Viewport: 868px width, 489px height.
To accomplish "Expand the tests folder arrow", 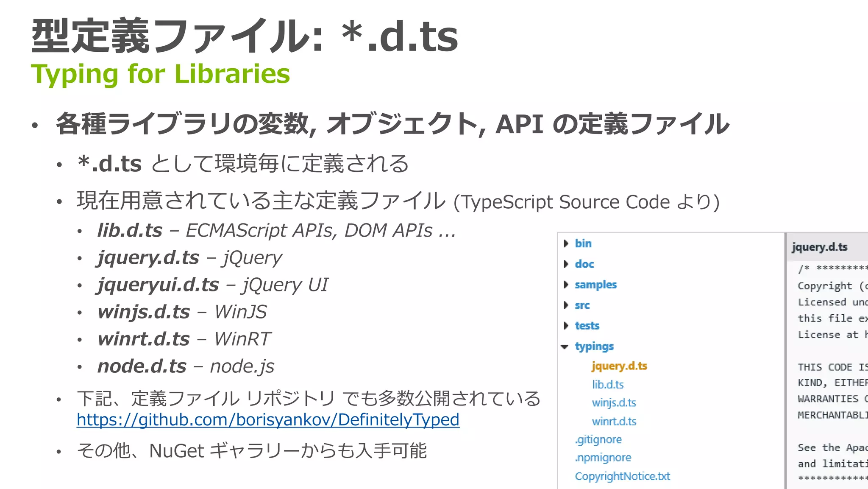I will coord(566,325).
